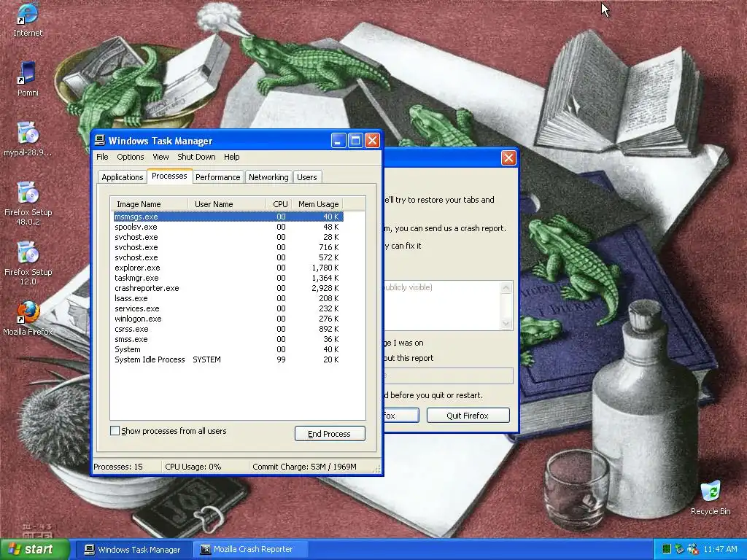Enable Show processes from all users

[x=115, y=431]
